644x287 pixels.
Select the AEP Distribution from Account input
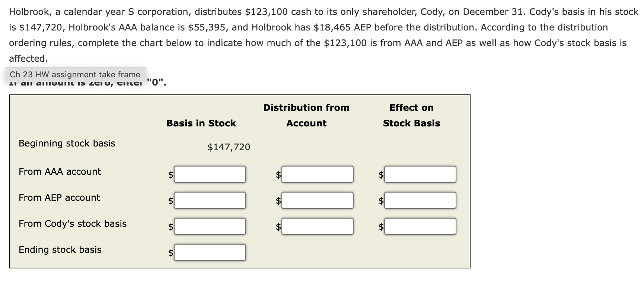318,200
